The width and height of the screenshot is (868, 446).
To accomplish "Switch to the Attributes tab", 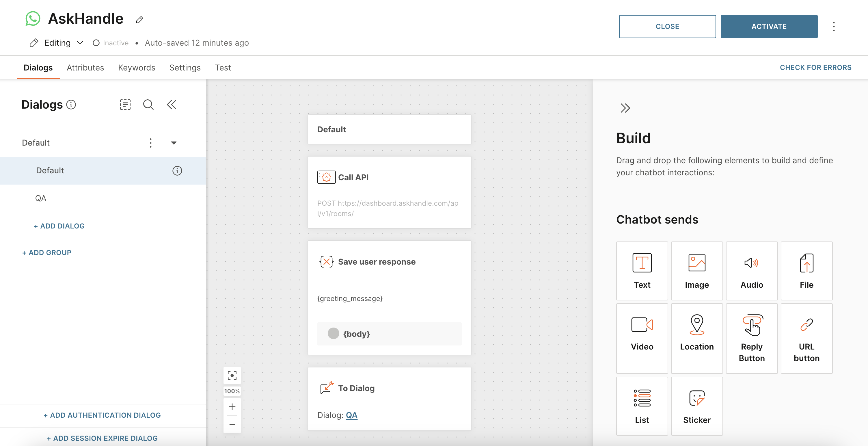I will point(85,67).
